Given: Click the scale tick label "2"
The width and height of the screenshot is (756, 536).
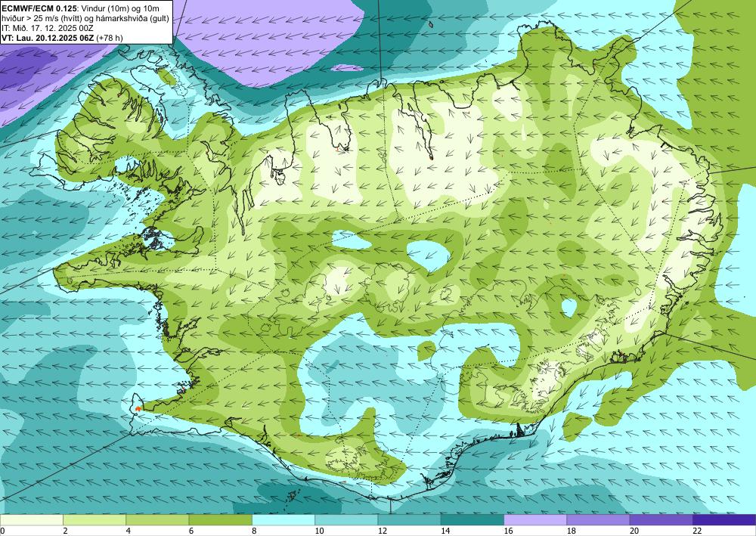Looking at the screenshot, I should (65, 531).
